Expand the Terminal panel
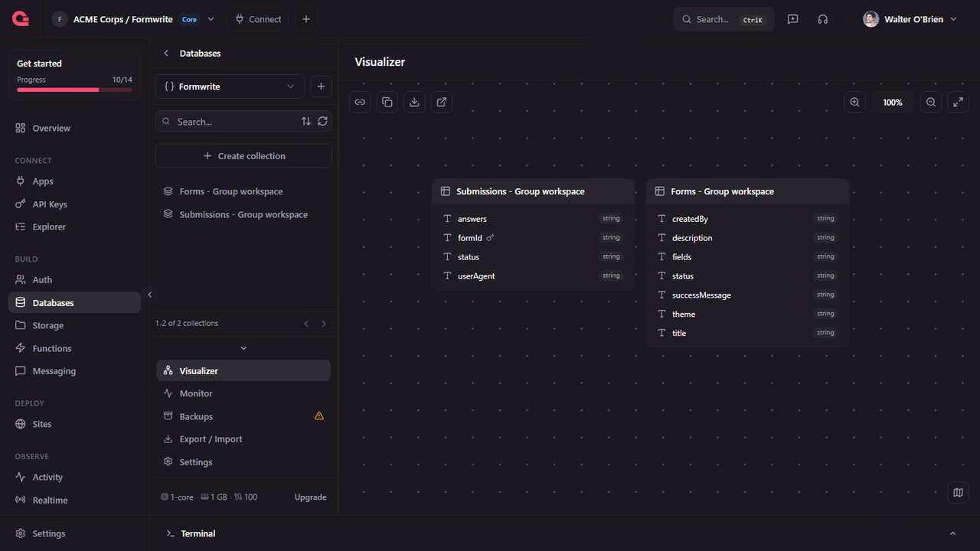The width and height of the screenshot is (980, 551). click(x=952, y=533)
